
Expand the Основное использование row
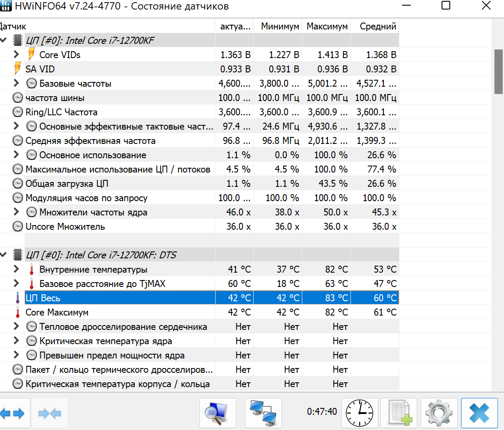pyautogui.click(x=16, y=154)
